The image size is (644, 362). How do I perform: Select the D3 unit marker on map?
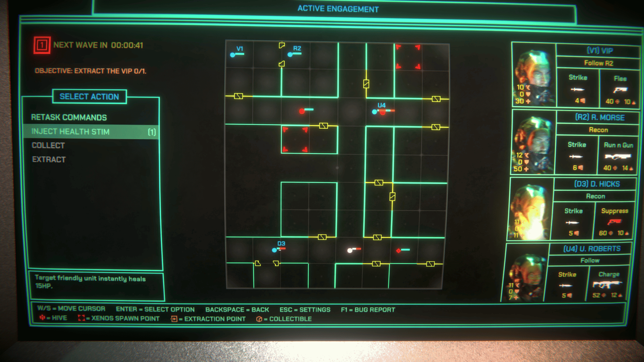pos(275,250)
